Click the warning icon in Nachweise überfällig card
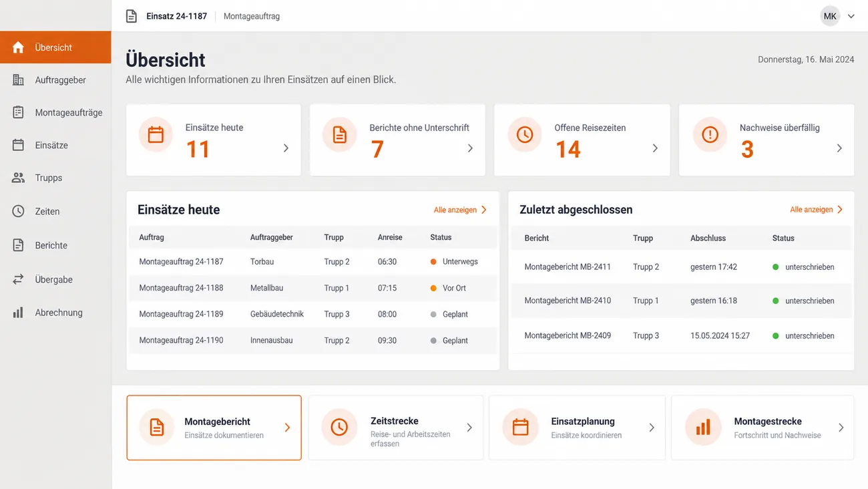Viewport: 868px width, 489px height. 710,134
